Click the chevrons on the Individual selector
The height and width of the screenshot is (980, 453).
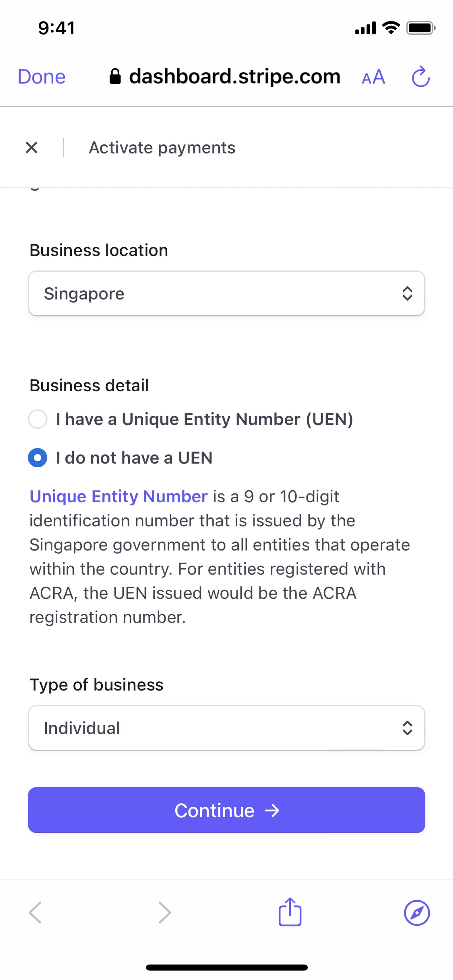click(407, 728)
